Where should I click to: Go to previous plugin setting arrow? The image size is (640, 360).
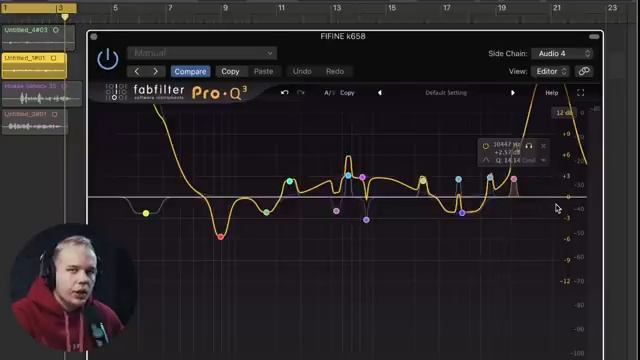coord(137,71)
